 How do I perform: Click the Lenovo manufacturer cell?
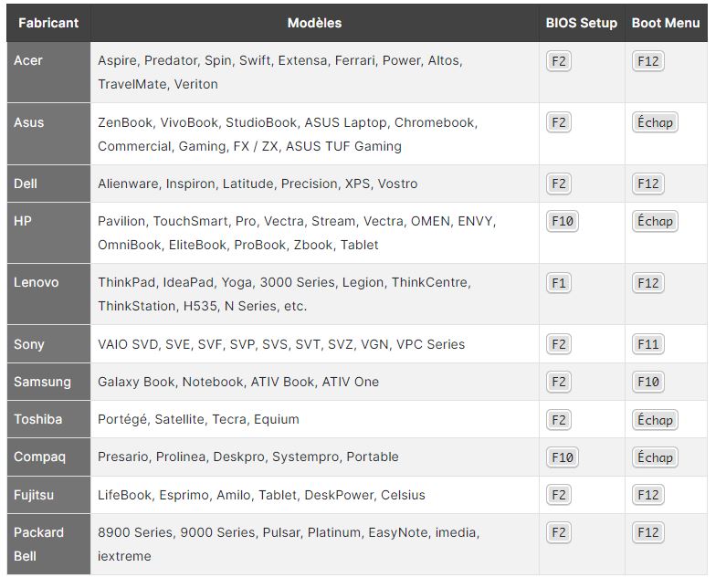pyautogui.click(x=37, y=283)
